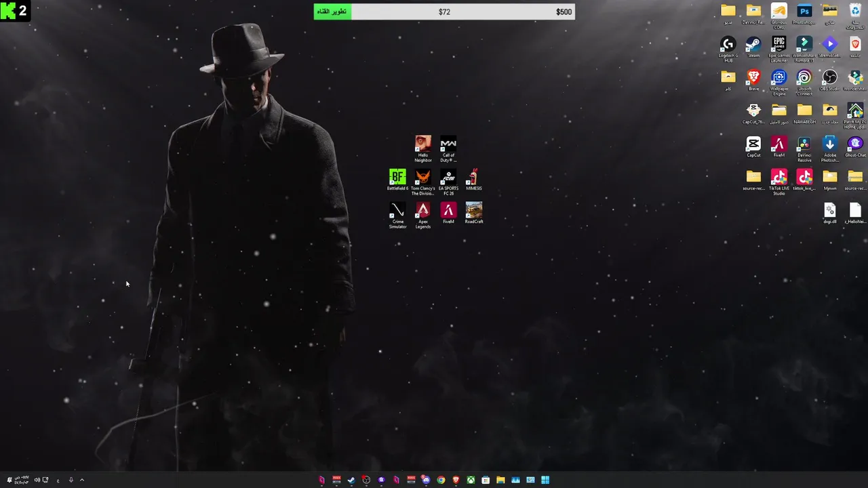Image resolution: width=868 pixels, height=488 pixels.
Task: Open the tiktok_live installer icon
Action: 804,180
